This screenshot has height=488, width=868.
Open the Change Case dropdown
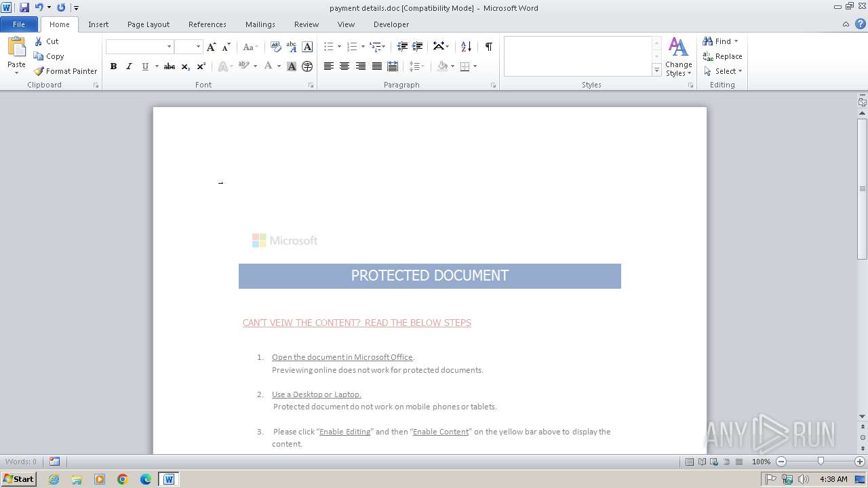click(250, 47)
